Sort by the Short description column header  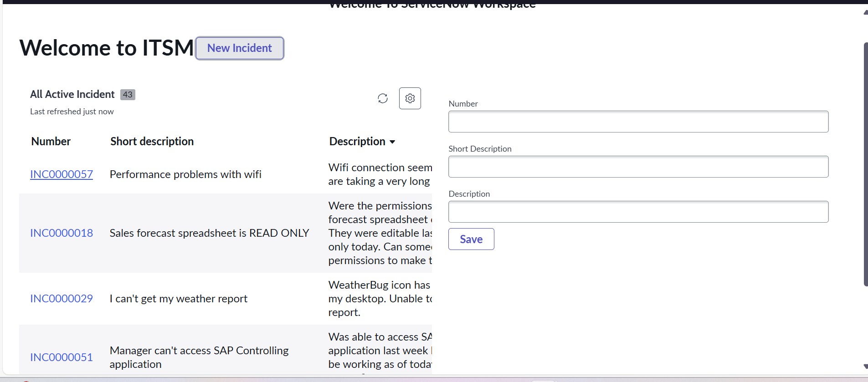coord(152,142)
